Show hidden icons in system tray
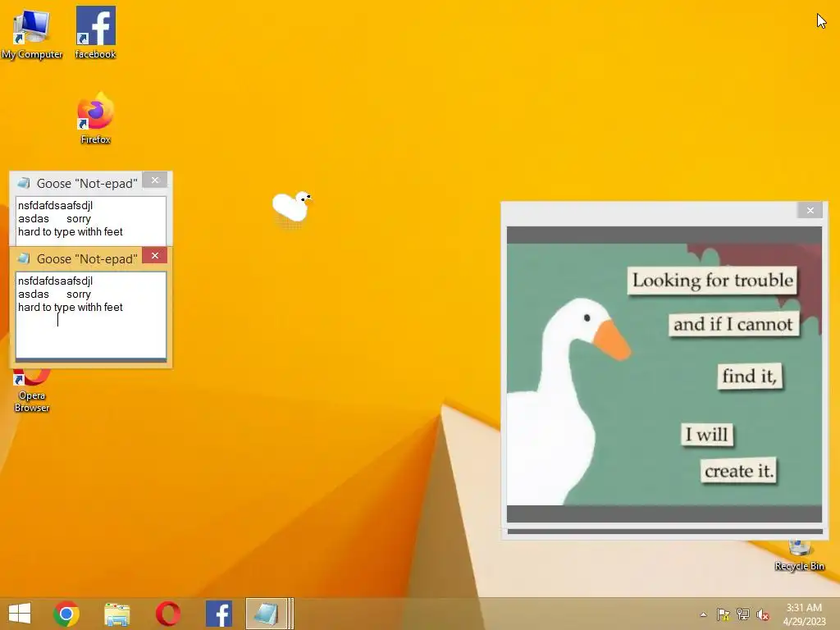The width and height of the screenshot is (840, 630). (x=703, y=614)
